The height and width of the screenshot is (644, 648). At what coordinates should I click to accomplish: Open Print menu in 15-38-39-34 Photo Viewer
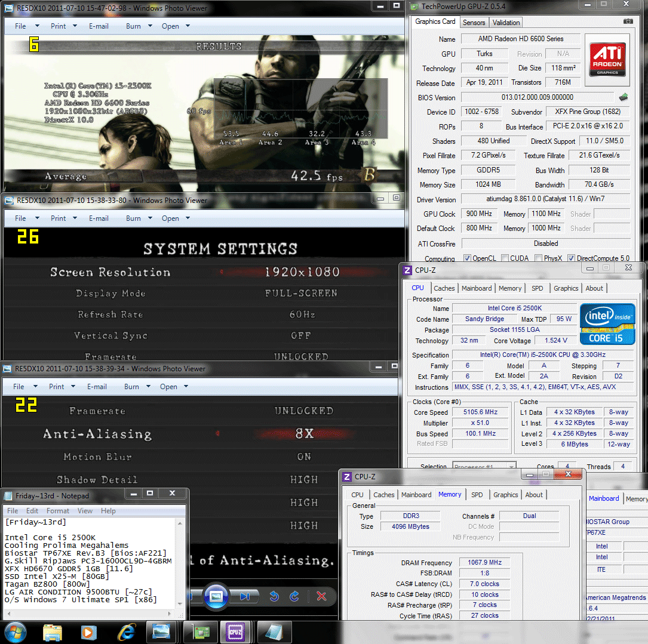click(56, 387)
